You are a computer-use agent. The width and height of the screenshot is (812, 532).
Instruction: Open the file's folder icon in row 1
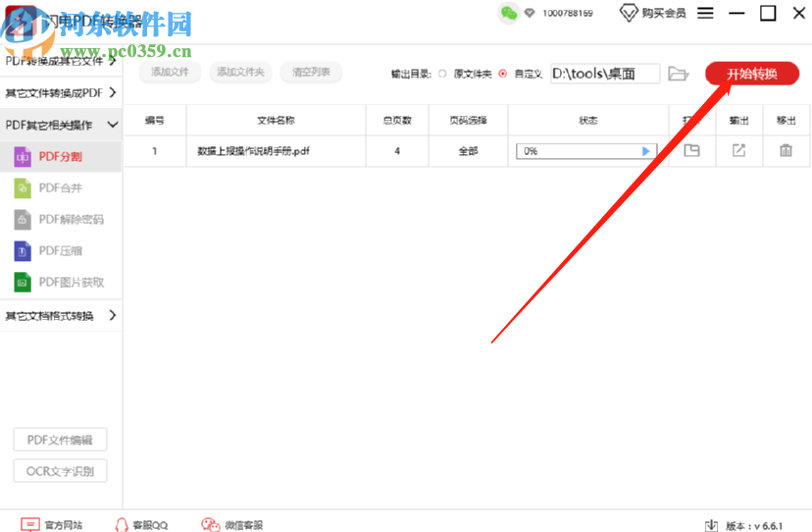(x=691, y=151)
